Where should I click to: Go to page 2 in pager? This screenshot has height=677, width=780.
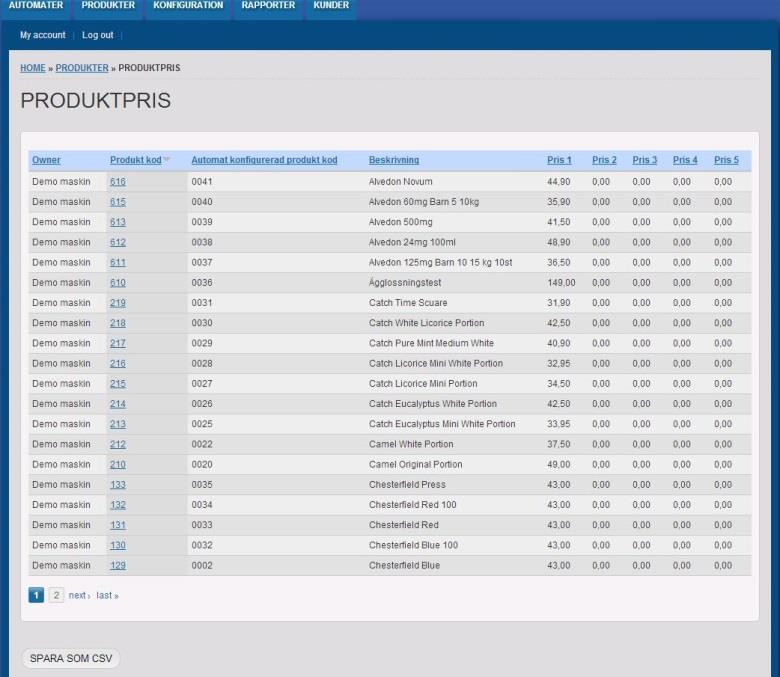56,595
